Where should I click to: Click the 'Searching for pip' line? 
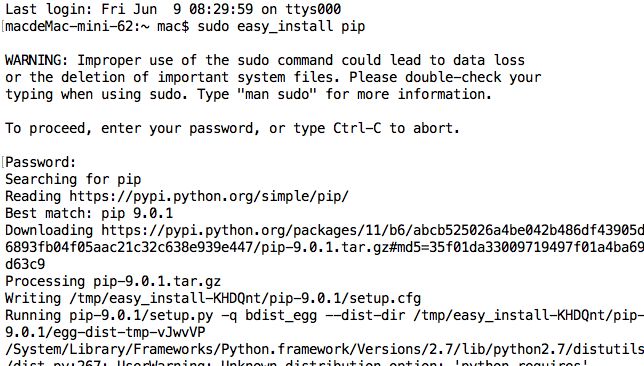click(73, 179)
